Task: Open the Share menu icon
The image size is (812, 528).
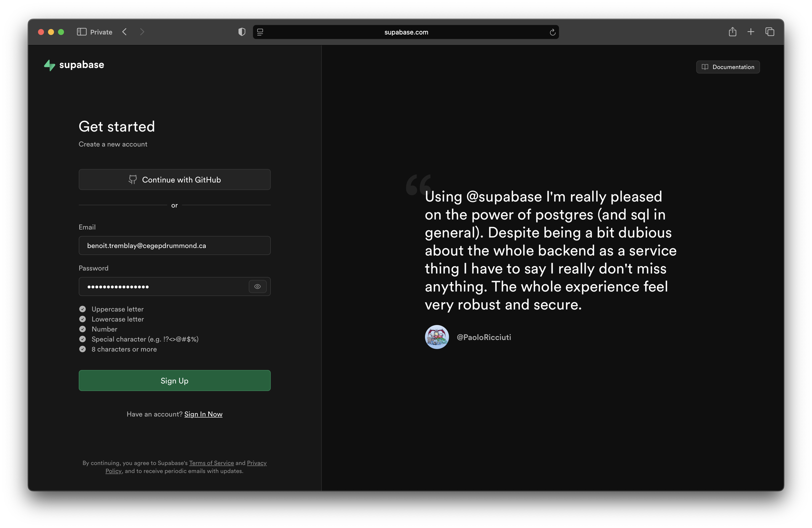Action: (732, 32)
